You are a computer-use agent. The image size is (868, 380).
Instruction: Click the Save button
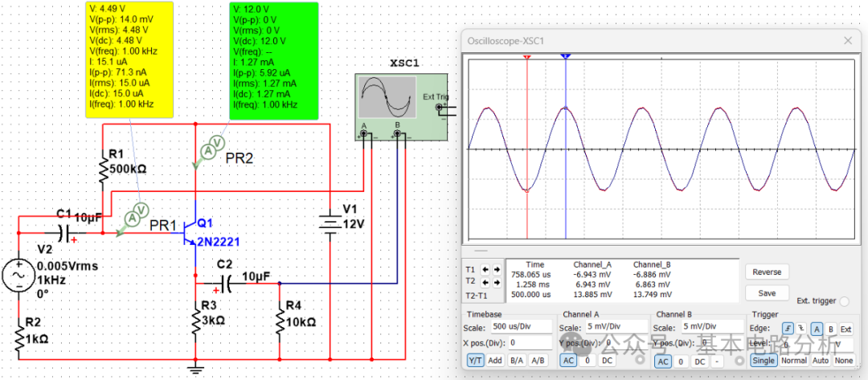click(x=767, y=292)
